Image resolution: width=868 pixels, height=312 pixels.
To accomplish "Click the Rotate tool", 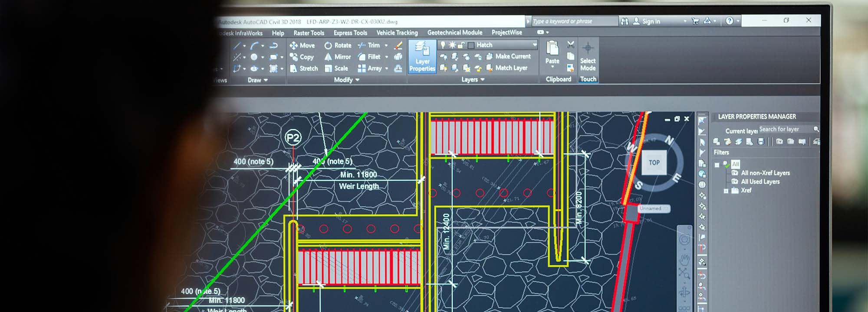I will tap(338, 45).
